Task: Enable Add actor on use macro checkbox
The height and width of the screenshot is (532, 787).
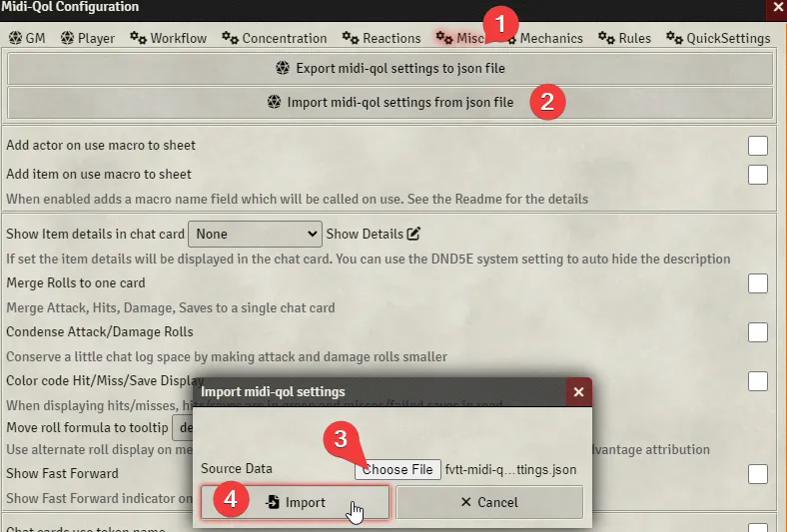Action: (x=758, y=146)
